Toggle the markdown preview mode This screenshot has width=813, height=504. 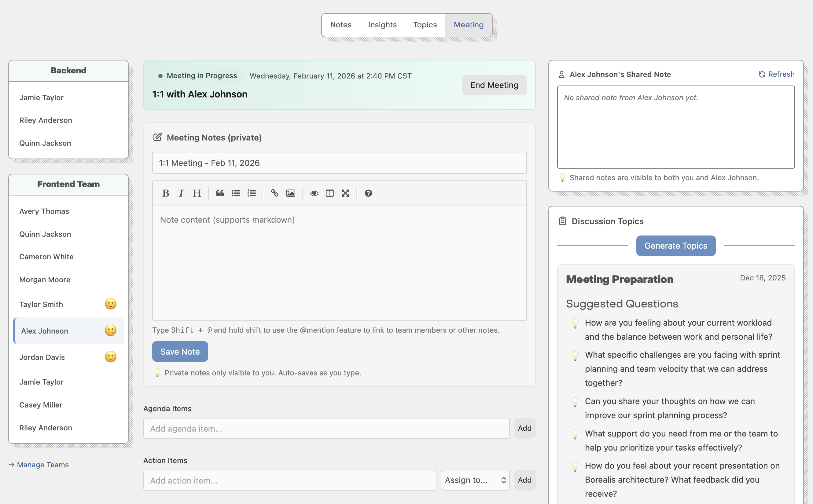click(314, 193)
